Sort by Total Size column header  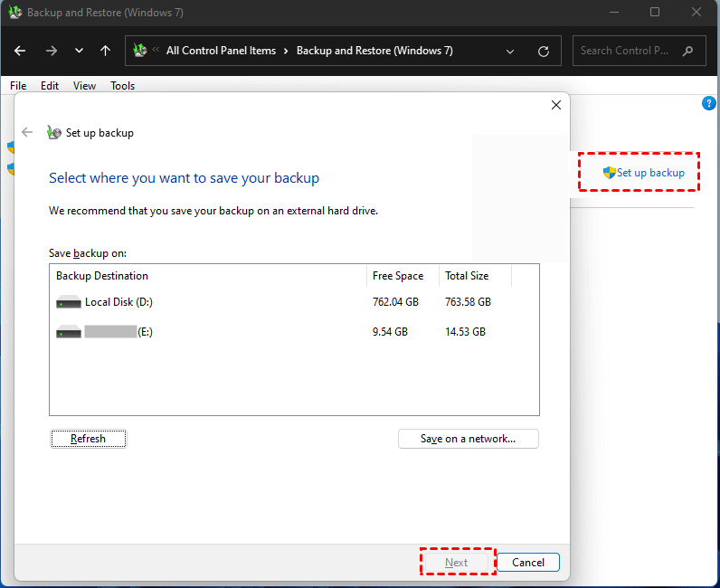[475, 276]
